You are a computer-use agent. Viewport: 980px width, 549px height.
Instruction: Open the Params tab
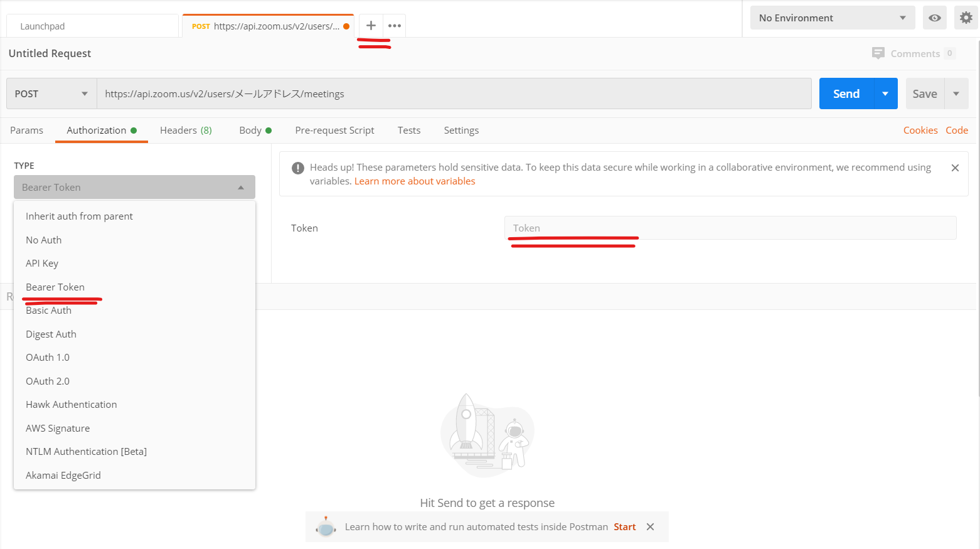click(26, 130)
